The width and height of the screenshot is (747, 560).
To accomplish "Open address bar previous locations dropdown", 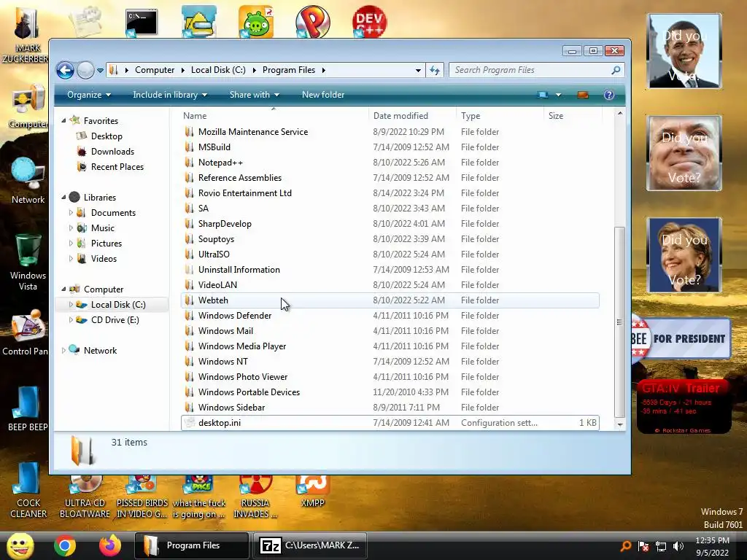I will tap(418, 71).
